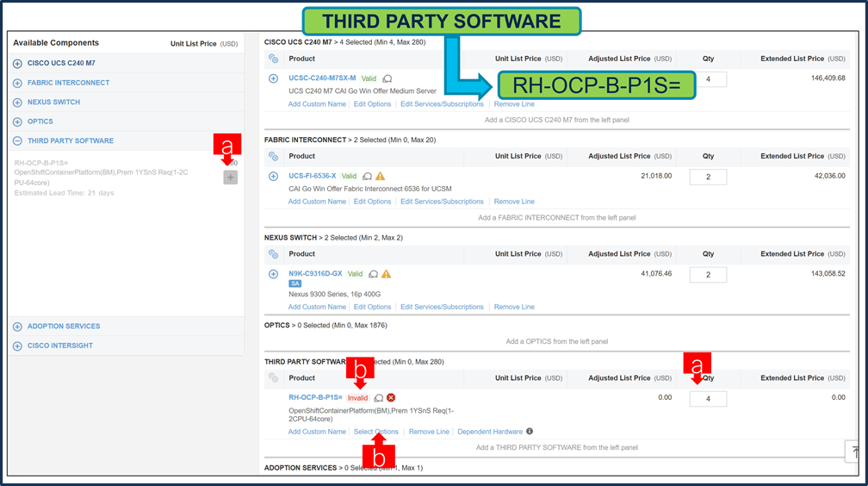
Task: Click Add Custom Name for UCSC-C240-M7SX-M
Action: pos(317,104)
